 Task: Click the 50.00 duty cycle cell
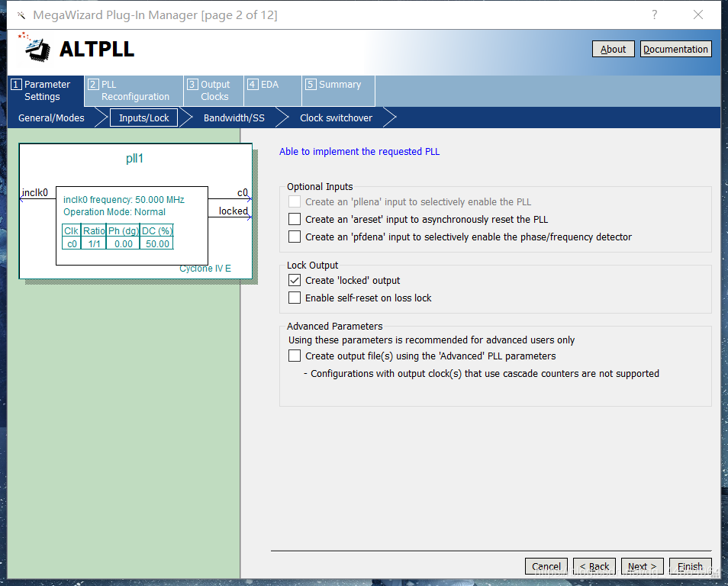click(x=157, y=243)
